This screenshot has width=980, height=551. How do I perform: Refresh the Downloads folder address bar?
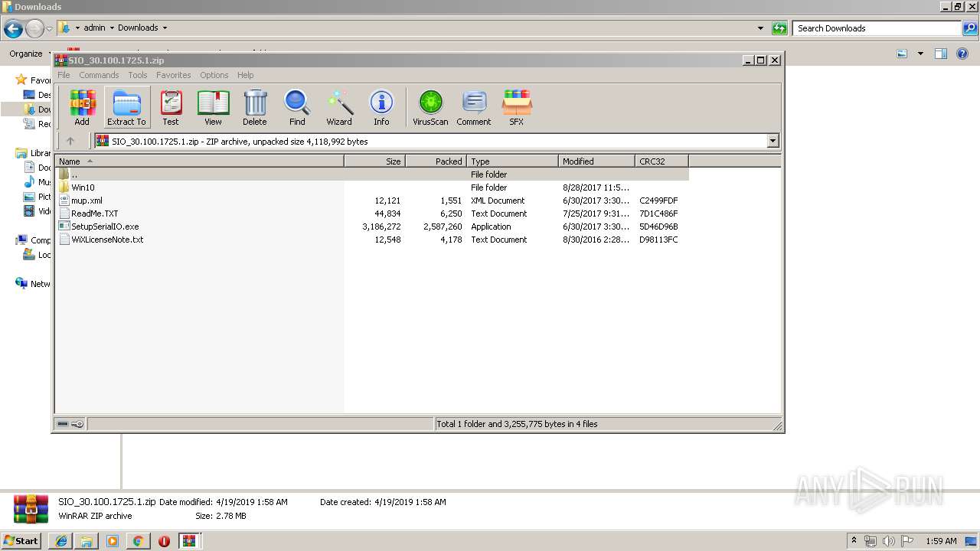coord(779,28)
